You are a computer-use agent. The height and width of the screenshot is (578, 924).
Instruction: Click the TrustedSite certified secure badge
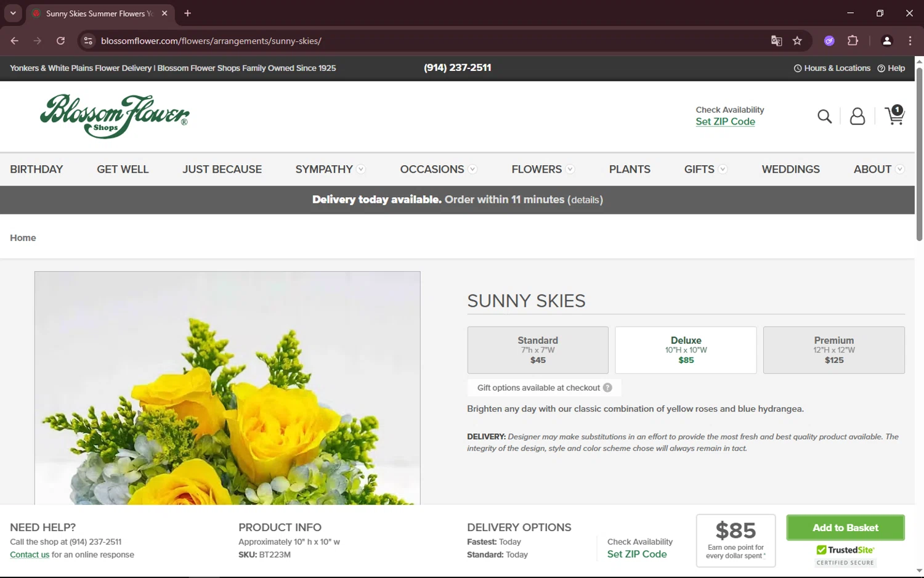point(845,556)
